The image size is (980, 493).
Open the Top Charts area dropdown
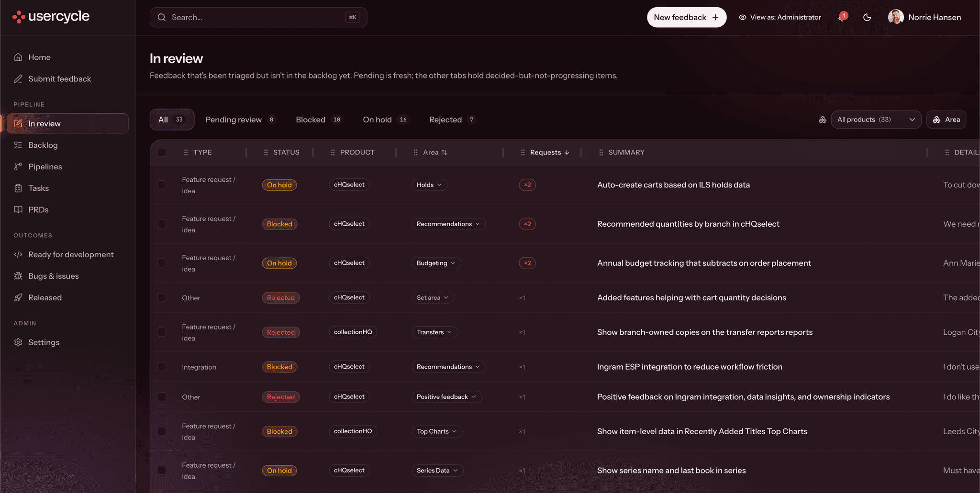[x=437, y=431]
